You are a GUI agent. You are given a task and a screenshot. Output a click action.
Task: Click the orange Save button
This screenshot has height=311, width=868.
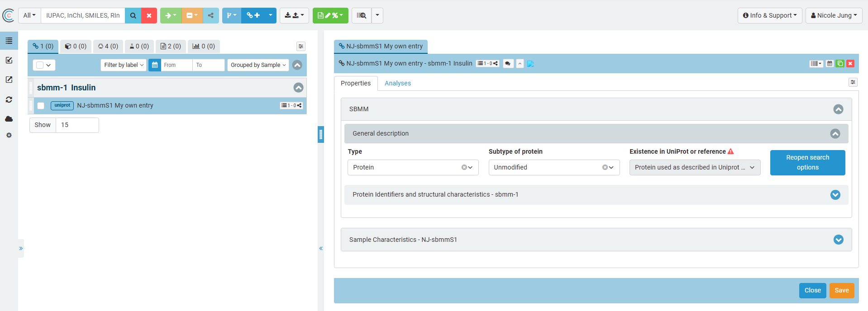pyautogui.click(x=841, y=290)
